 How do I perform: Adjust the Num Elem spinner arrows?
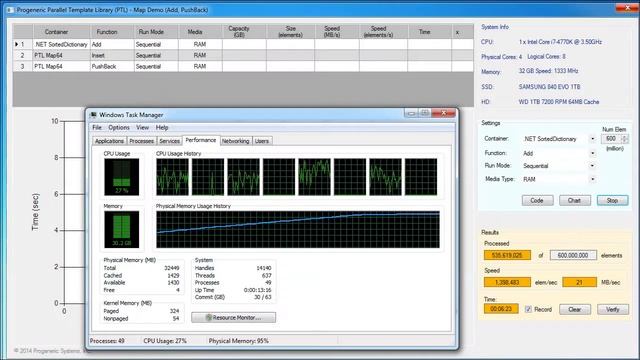tap(624, 139)
